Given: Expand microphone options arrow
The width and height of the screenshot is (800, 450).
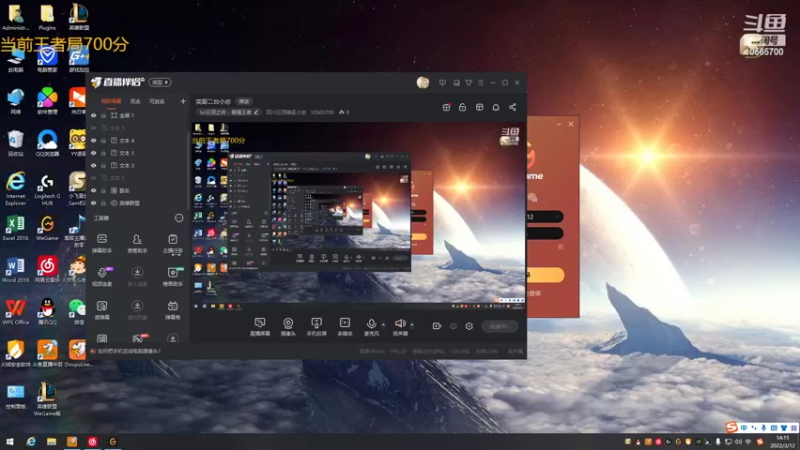Looking at the screenshot, I should click(383, 324).
